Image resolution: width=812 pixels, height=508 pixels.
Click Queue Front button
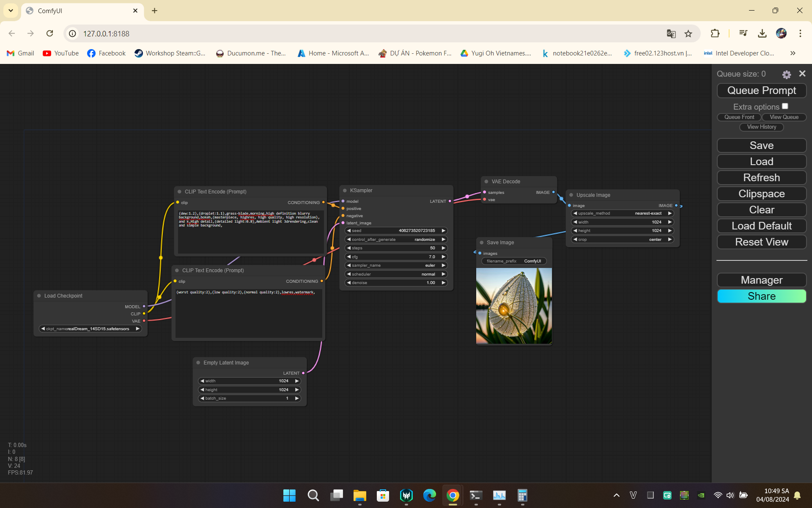[739, 117]
